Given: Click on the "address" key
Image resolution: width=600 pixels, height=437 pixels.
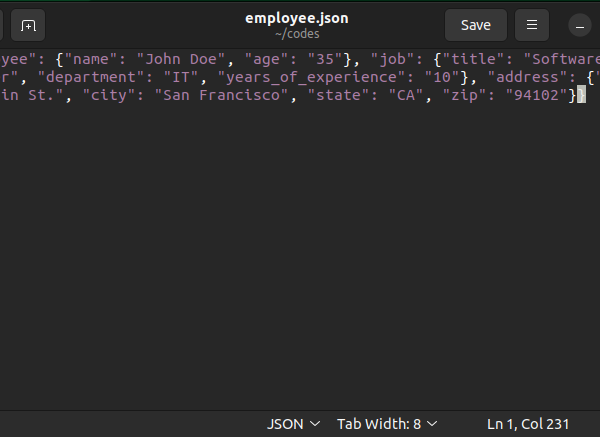Looking at the screenshot, I should pyautogui.click(x=527, y=77).
